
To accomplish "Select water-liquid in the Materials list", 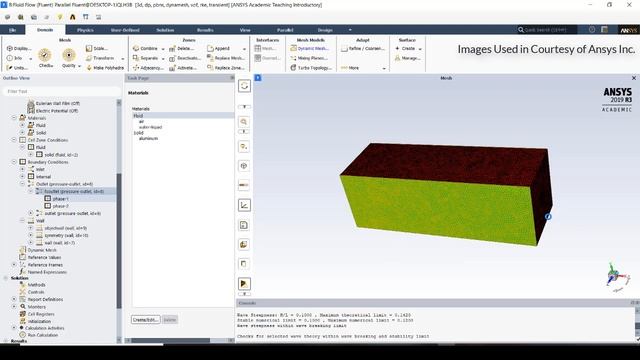I will pos(150,127).
